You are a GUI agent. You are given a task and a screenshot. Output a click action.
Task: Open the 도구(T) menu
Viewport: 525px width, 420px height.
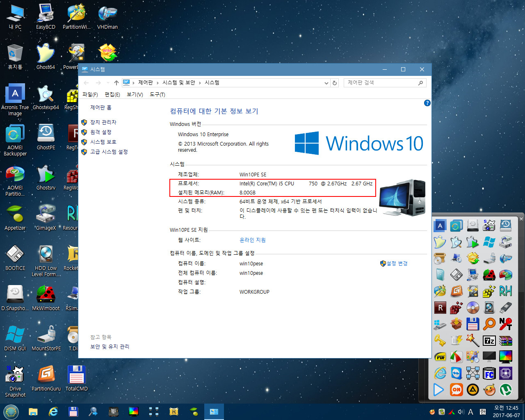pos(157,94)
